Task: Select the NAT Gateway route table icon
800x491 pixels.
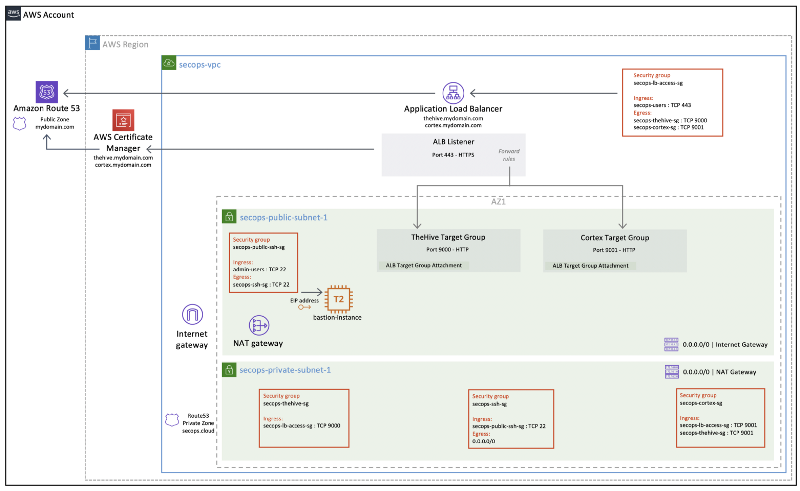Action: tap(670, 372)
